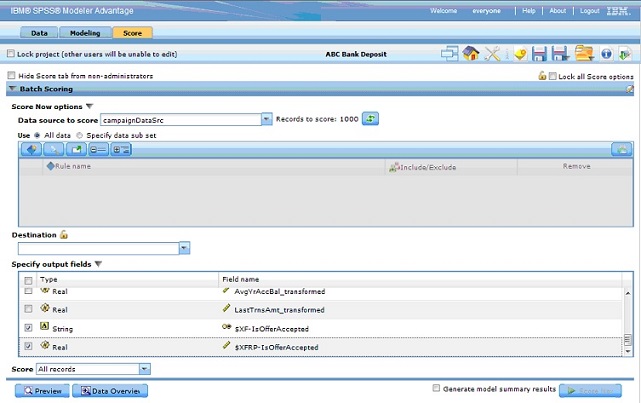
Task: Click the output fields scrollbar thumb
Action: (628, 340)
